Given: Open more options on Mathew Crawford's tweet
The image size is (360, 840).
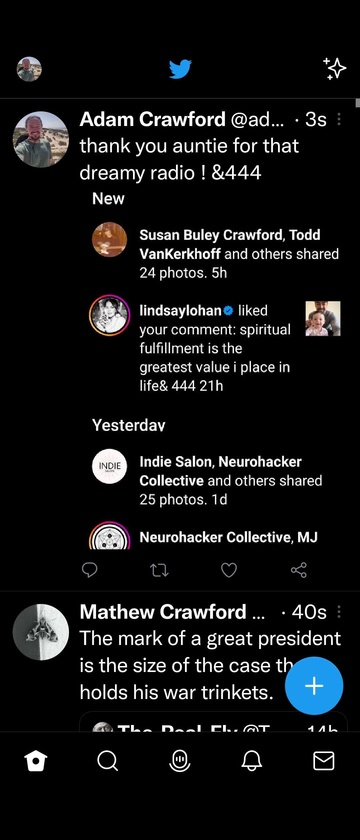Looking at the screenshot, I should 339,612.
